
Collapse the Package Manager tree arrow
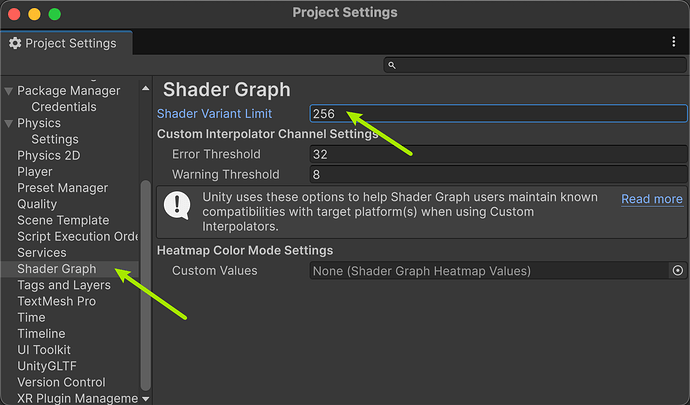tap(9, 91)
